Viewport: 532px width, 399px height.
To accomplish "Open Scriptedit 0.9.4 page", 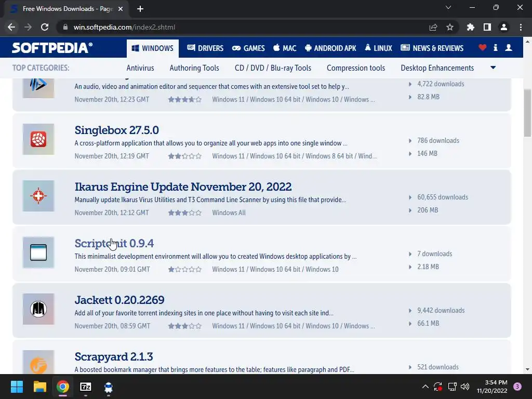I will click(114, 243).
